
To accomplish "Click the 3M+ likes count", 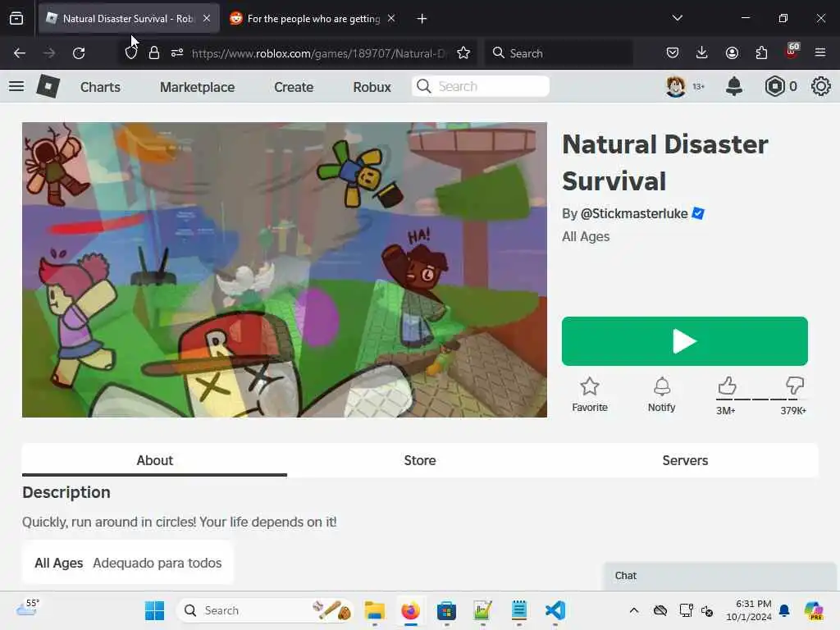I will tap(725, 410).
